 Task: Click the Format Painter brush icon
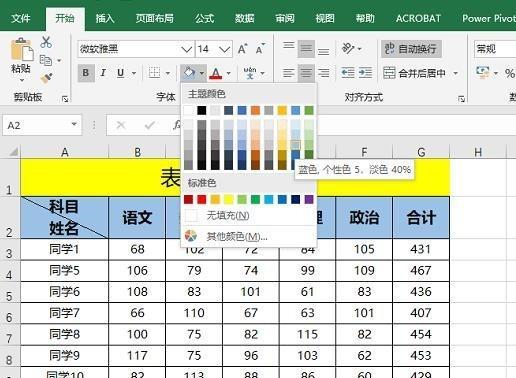point(46,78)
